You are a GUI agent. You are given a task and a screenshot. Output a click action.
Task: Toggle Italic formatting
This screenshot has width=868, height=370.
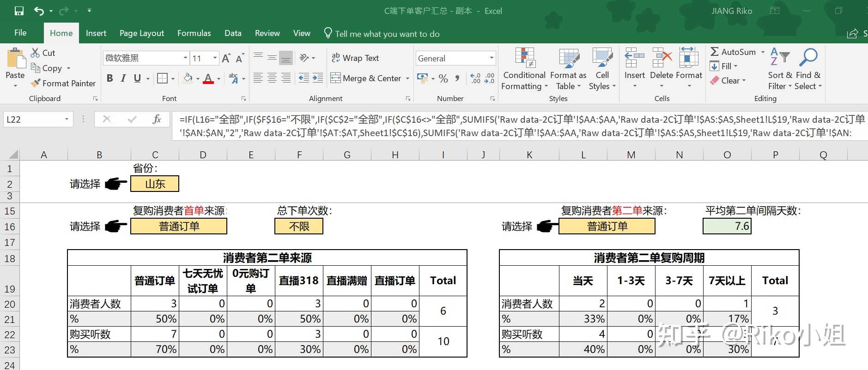pyautogui.click(x=123, y=78)
